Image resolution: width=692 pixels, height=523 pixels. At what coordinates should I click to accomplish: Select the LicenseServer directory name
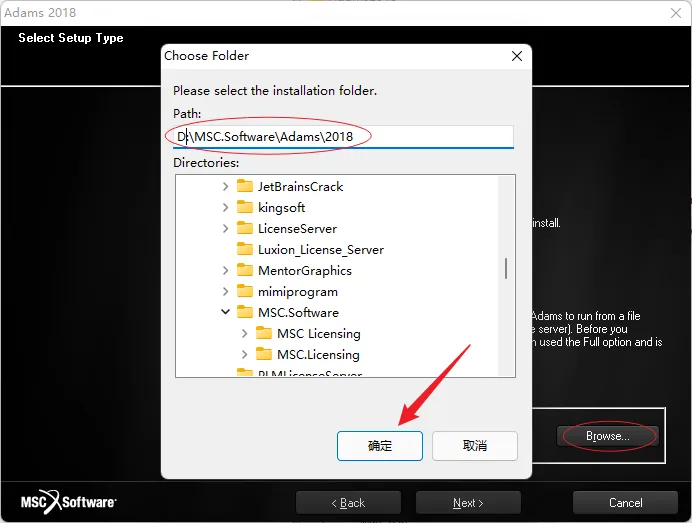(x=297, y=229)
